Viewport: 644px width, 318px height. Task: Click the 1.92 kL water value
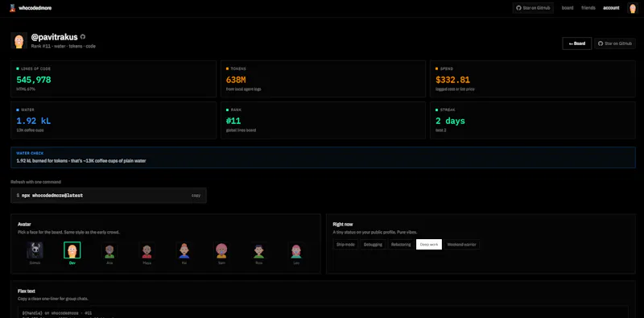click(x=34, y=121)
